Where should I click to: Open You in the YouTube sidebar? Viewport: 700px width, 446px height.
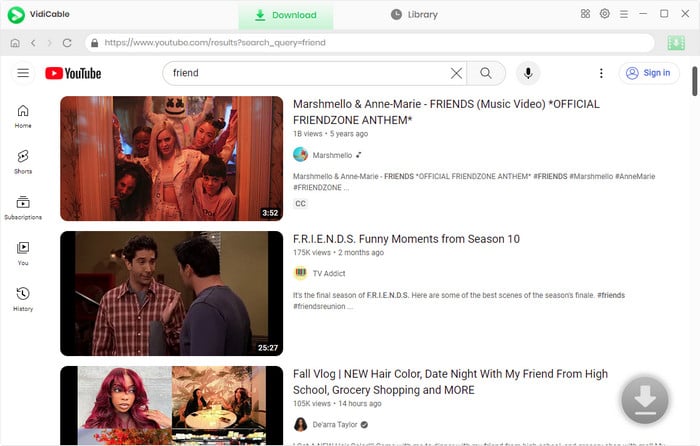coord(23,254)
